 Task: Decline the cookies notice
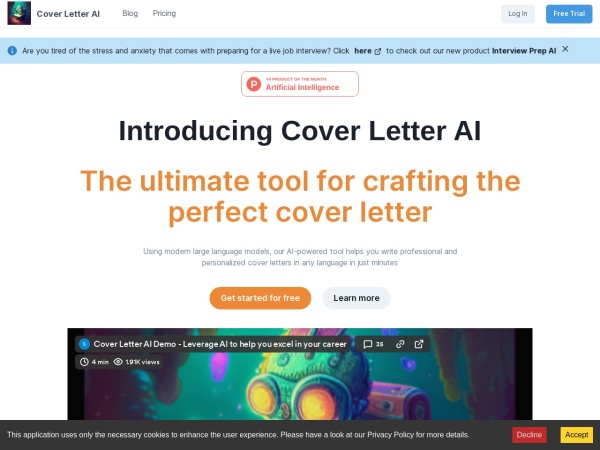529,435
